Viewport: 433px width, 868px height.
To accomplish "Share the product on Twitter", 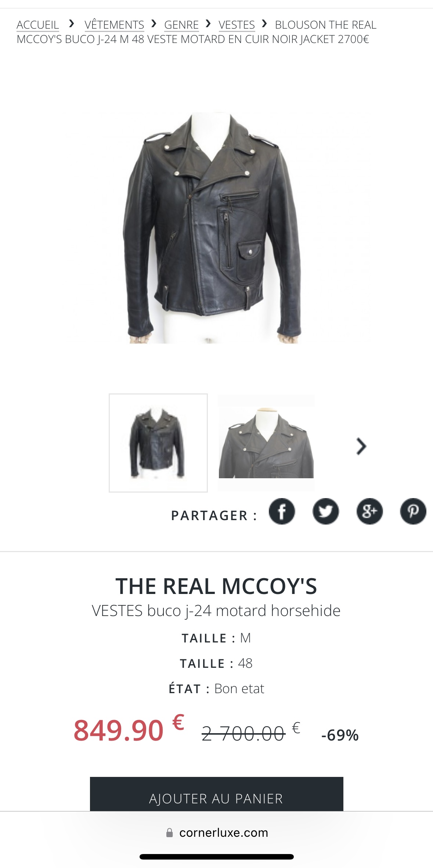I will point(326,511).
